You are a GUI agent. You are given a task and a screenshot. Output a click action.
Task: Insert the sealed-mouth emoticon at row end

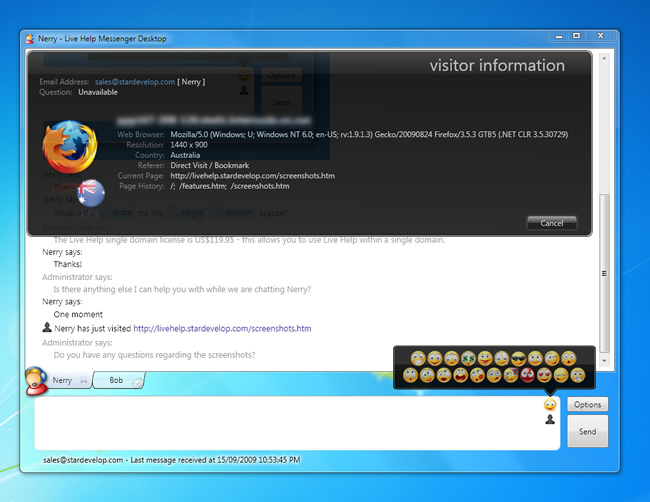point(578,375)
